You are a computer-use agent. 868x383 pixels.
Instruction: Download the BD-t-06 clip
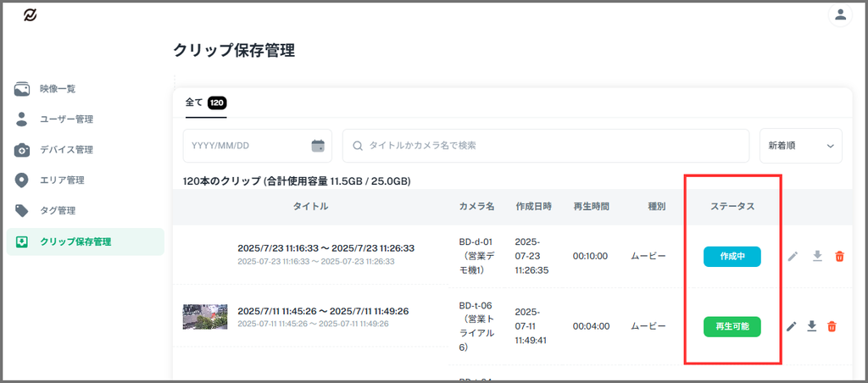(x=811, y=326)
